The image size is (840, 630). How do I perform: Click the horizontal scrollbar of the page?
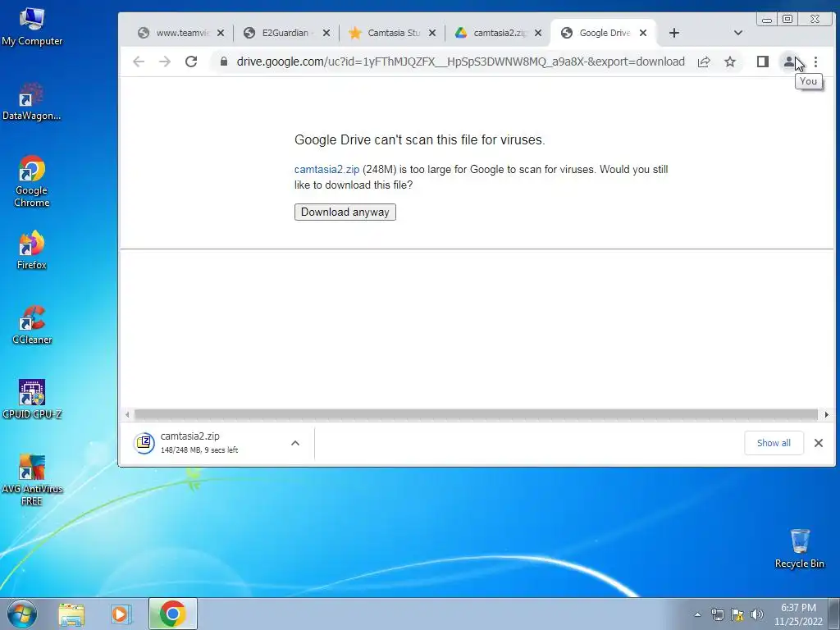476,414
